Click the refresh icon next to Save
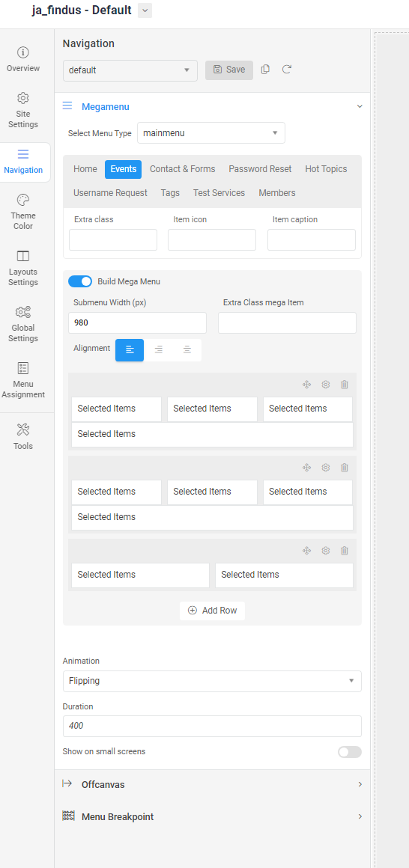Screen dimensions: 409x868 286,70
